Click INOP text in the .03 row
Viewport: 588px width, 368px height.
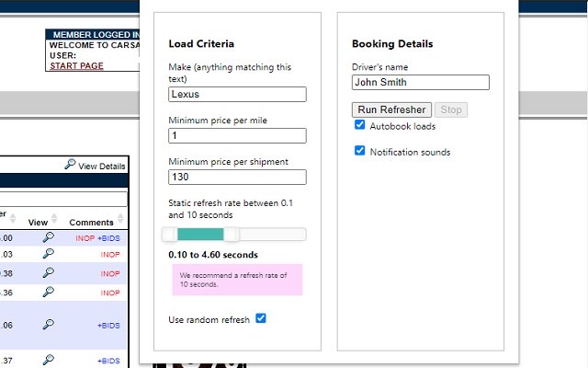tap(110, 255)
